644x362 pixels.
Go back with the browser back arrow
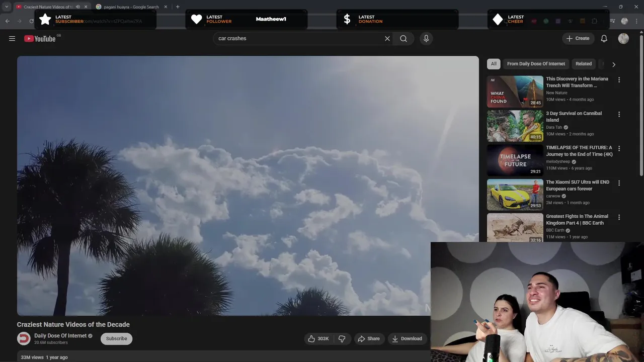[7, 21]
